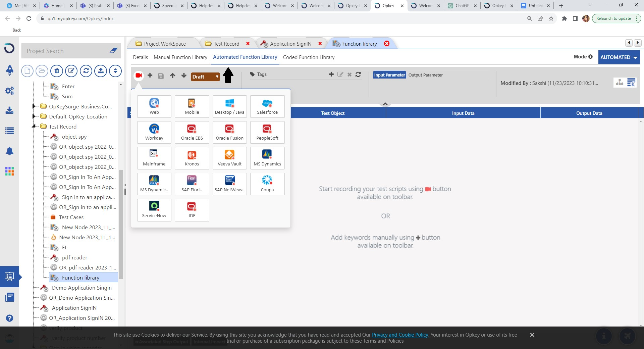Select the Mainframe recorder
The image size is (644, 349).
click(154, 158)
